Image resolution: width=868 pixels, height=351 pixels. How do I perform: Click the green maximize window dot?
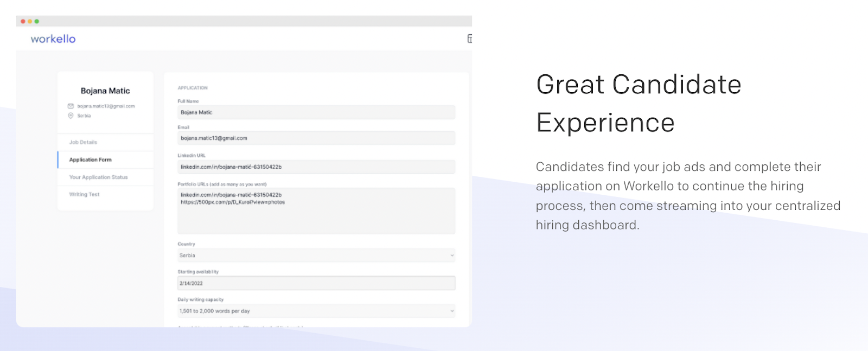37,21
